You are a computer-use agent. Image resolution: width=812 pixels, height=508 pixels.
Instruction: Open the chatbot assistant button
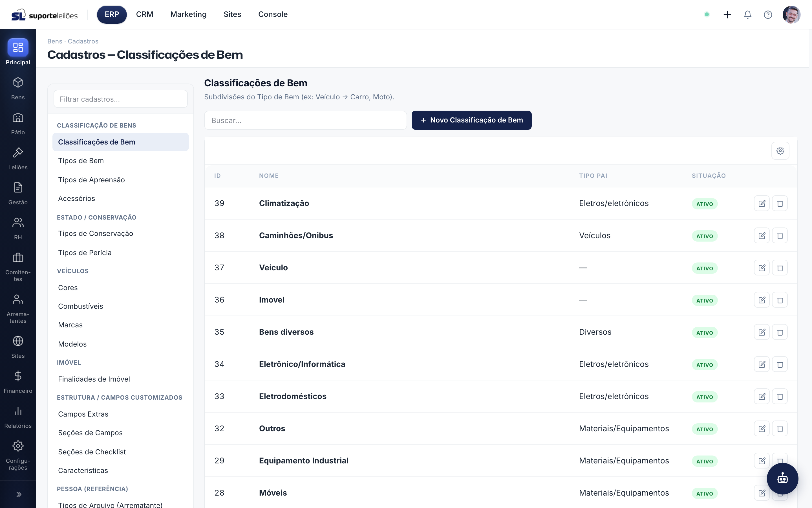[782, 478]
